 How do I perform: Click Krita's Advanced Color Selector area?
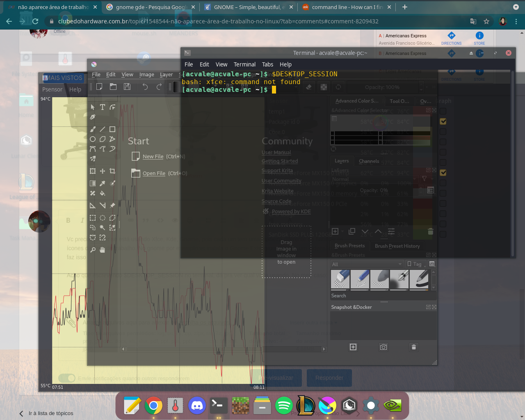coord(381,130)
